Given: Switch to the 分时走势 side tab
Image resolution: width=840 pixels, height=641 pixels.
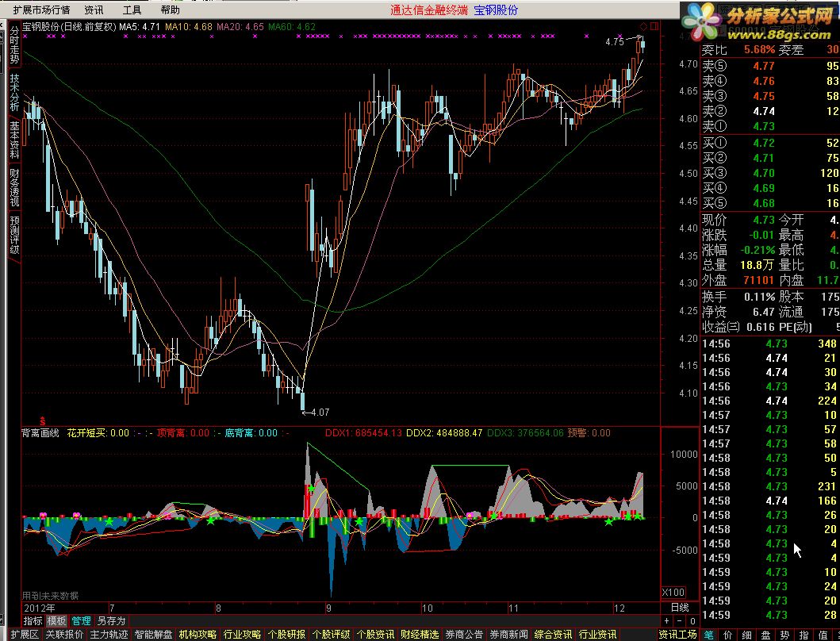Looking at the screenshot, I should (x=14, y=45).
